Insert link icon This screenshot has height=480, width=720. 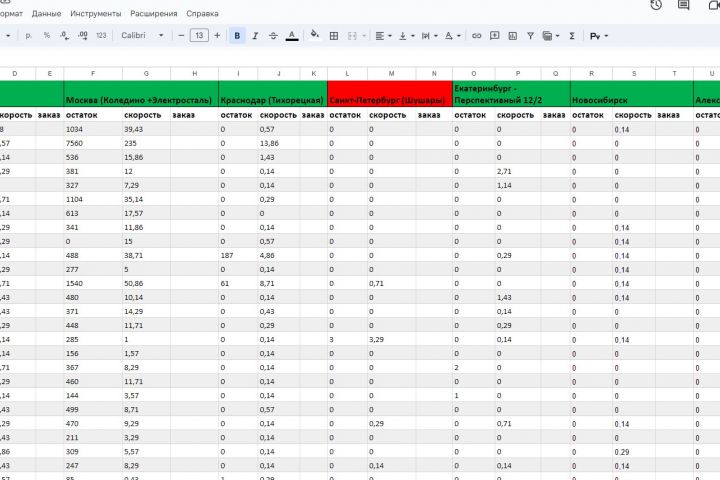477,35
